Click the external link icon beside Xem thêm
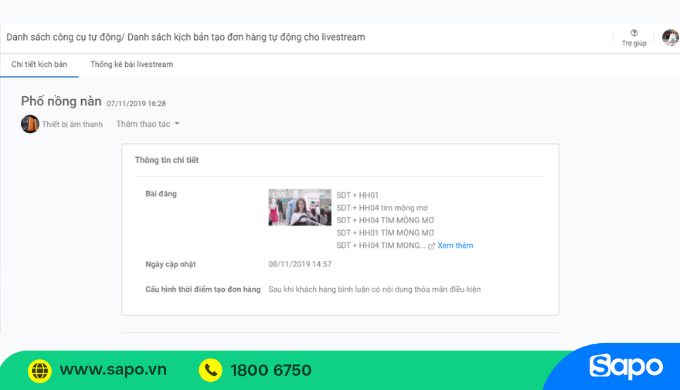 point(431,246)
